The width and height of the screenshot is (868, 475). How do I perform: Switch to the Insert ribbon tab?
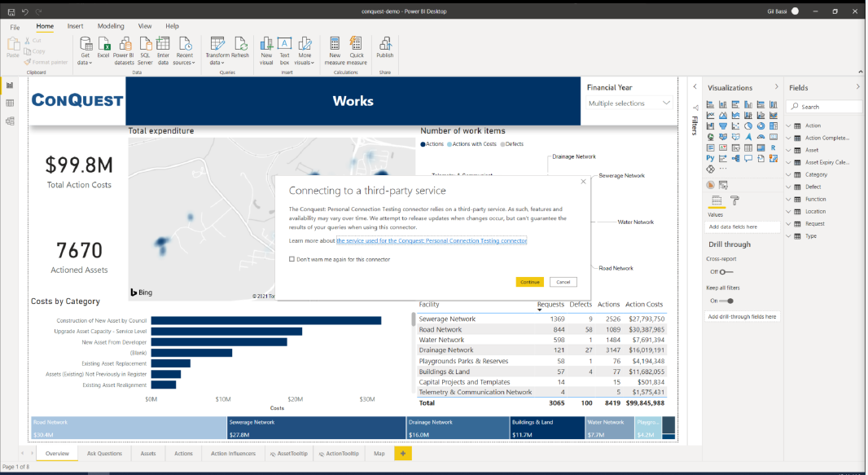tap(75, 26)
